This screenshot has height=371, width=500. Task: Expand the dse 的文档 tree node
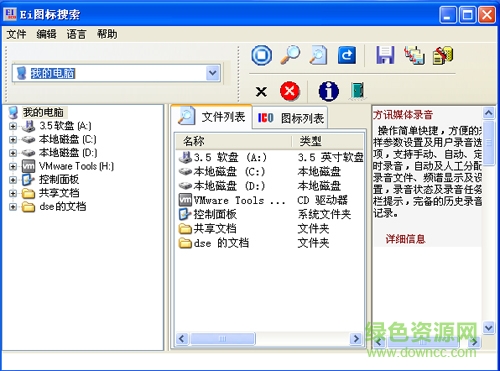click(13, 207)
